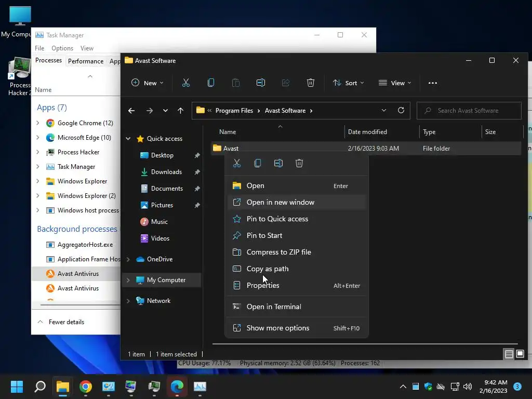Open the Sort dropdown
The width and height of the screenshot is (532, 399).
coord(349,83)
